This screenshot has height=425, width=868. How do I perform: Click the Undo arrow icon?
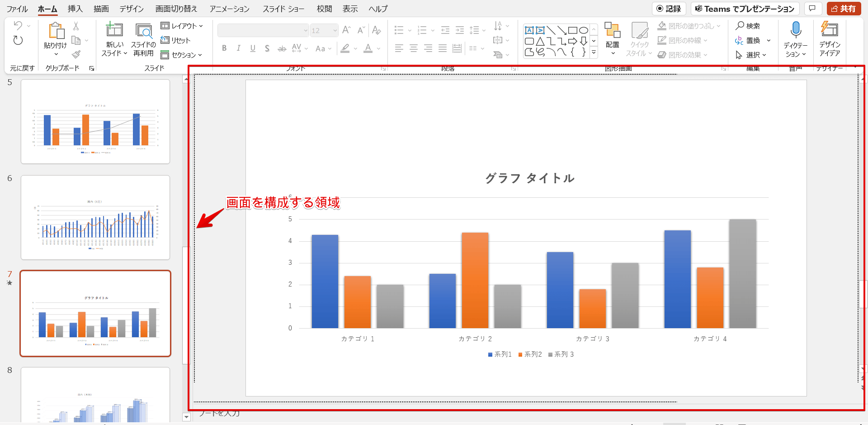point(18,26)
